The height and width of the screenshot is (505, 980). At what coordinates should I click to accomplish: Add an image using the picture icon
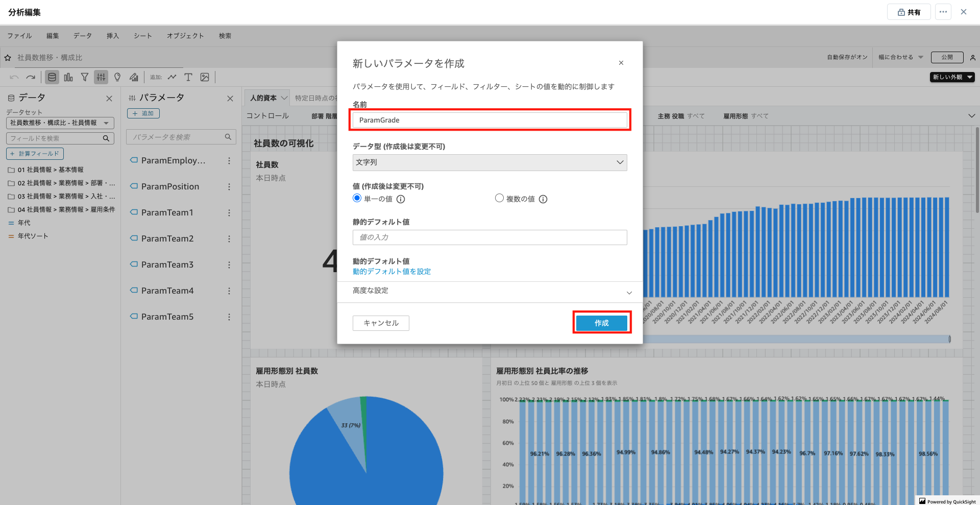click(x=205, y=77)
